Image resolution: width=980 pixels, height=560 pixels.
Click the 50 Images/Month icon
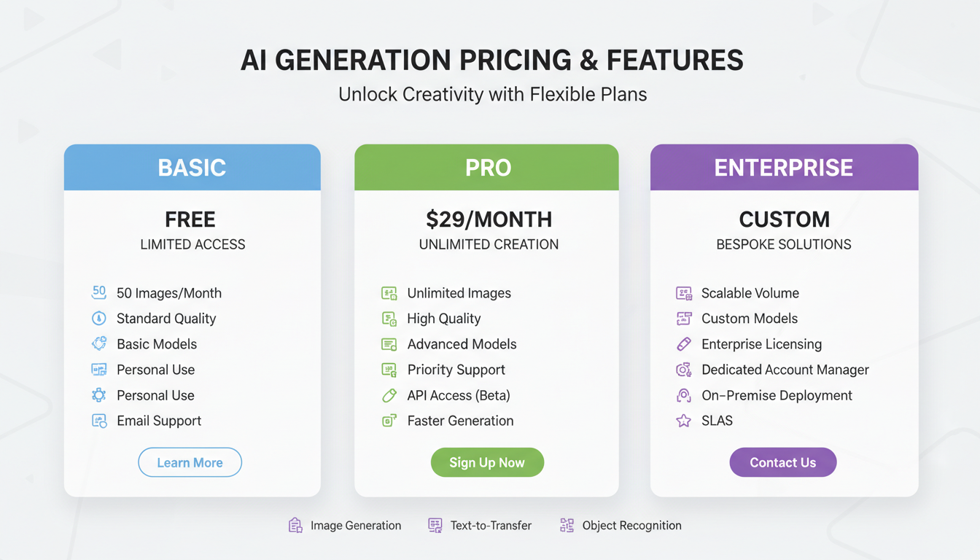click(98, 292)
